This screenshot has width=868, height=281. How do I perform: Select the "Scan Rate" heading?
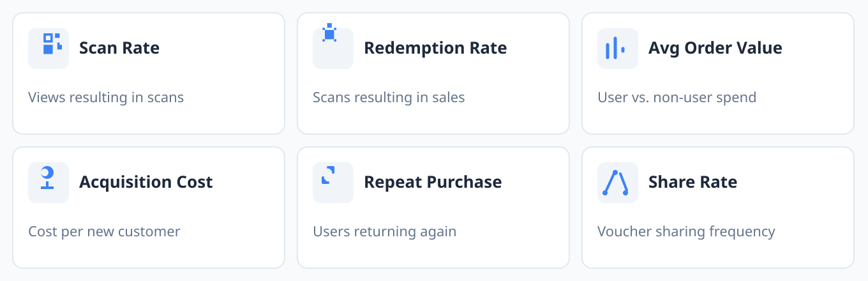click(119, 49)
